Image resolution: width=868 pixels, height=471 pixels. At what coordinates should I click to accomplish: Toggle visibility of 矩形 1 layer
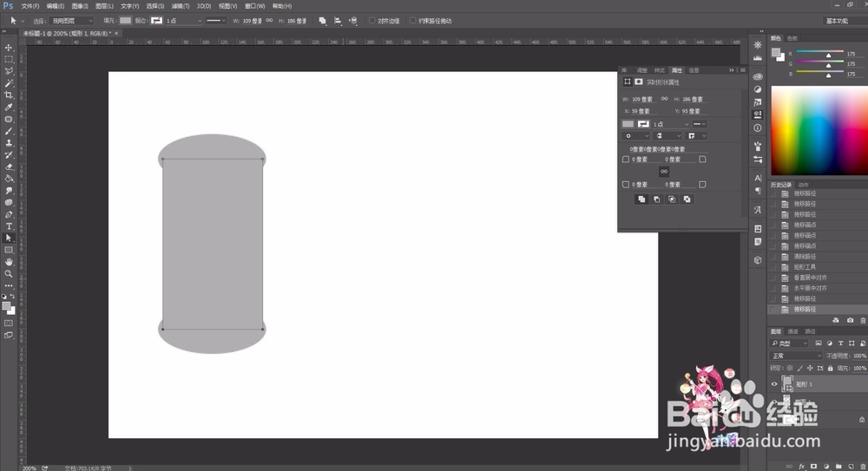click(x=774, y=384)
